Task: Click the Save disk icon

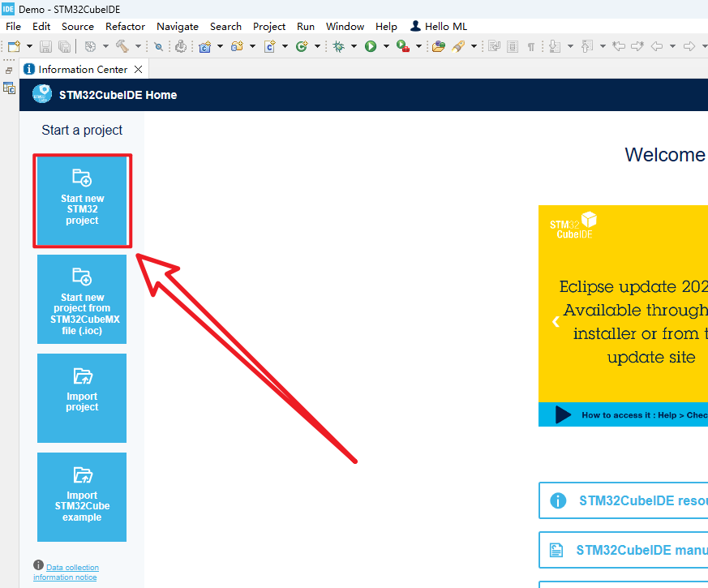Action: click(x=45, y=46)
